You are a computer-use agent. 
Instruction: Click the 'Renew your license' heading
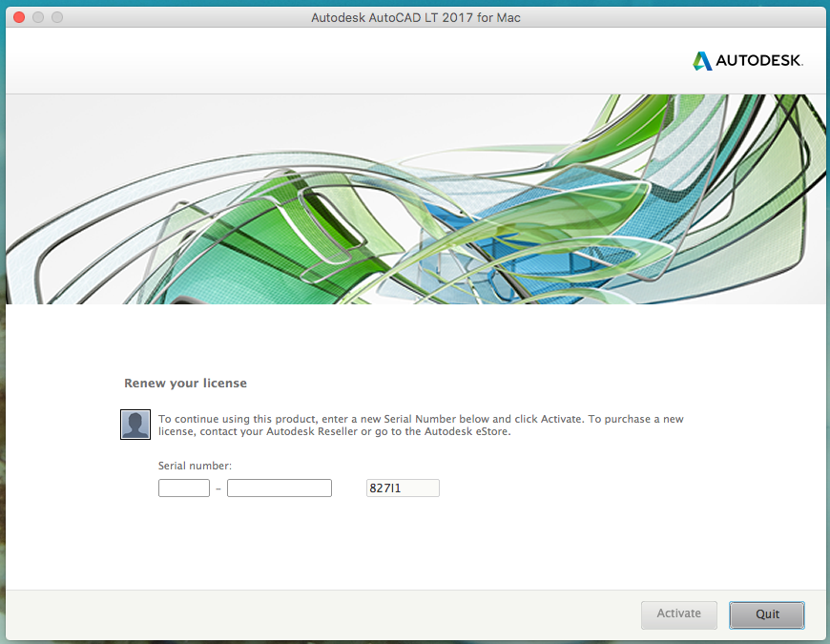185,384
